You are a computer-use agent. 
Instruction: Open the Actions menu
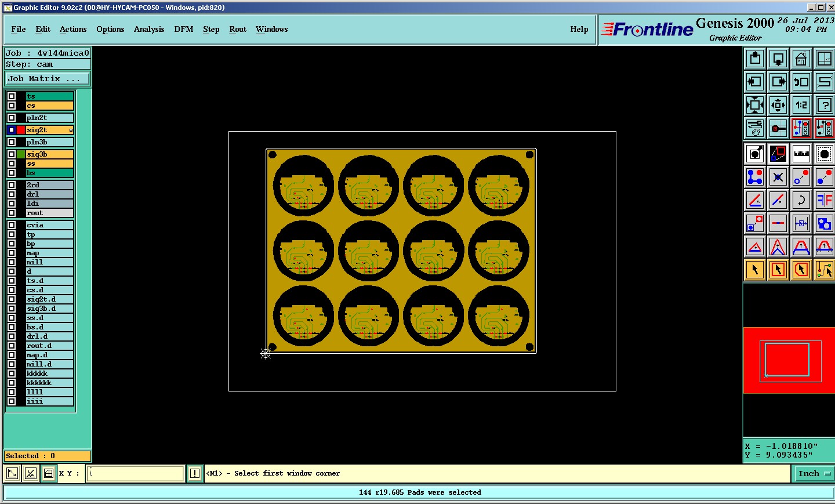pyautogui.click(x=73, y=29)
